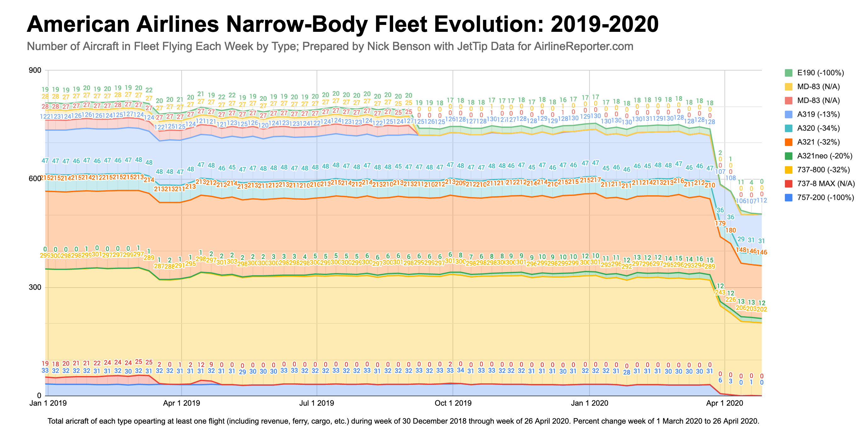The width and height of the screenshot is (868, 446).
Task: Click the 737-800 data label '202'
Action: coord(762,309)
